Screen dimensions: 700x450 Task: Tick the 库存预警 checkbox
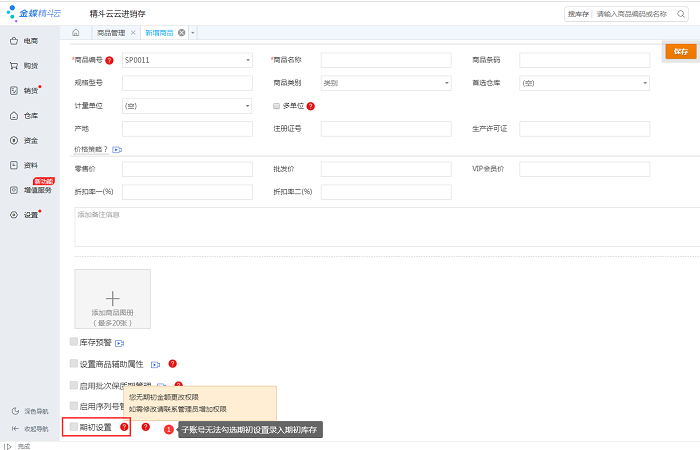click(73, 342)
